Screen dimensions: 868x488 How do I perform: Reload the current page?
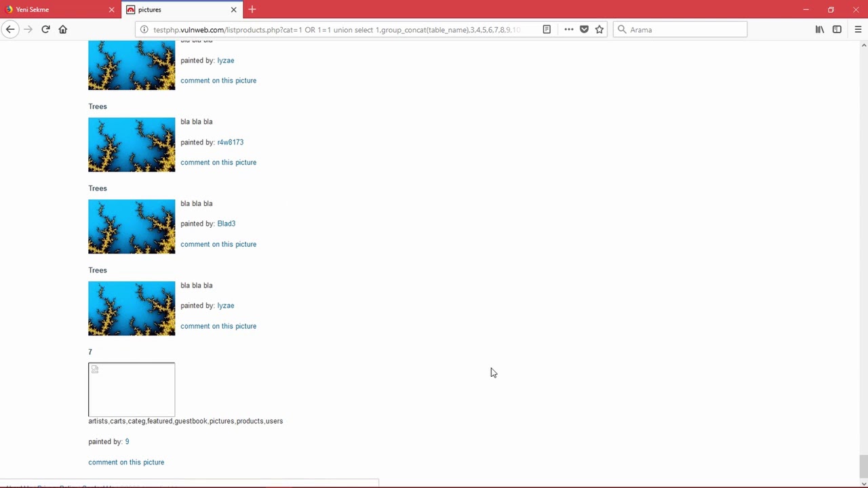[x=45, y=29]
